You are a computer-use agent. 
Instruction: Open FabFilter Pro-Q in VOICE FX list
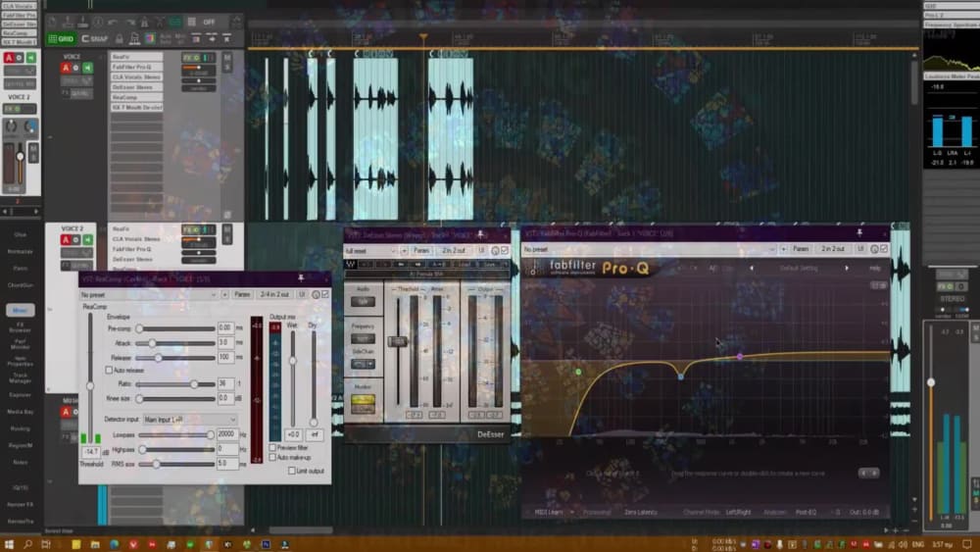point(136,67)
